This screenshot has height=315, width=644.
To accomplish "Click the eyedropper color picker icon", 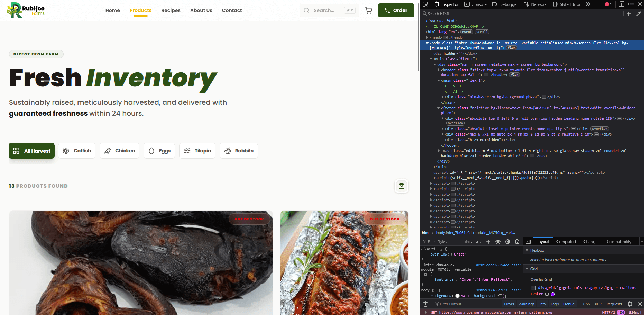I will [x=638, y=14].
